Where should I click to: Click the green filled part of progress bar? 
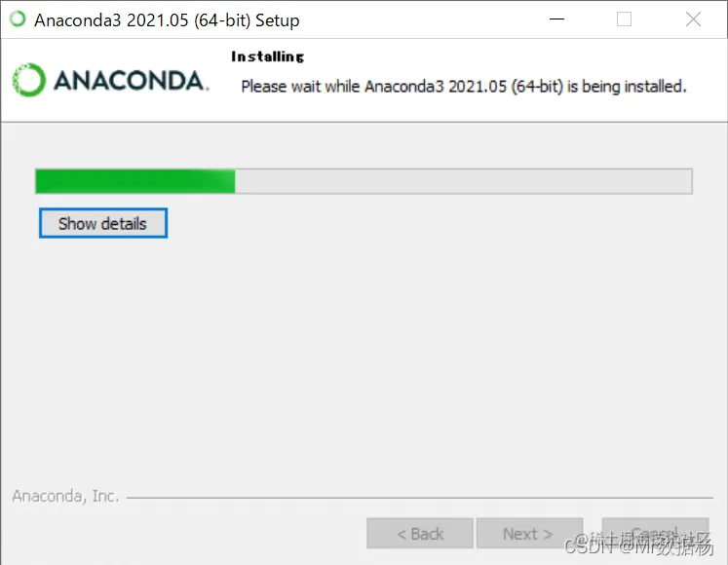click(x=135, y=181)
